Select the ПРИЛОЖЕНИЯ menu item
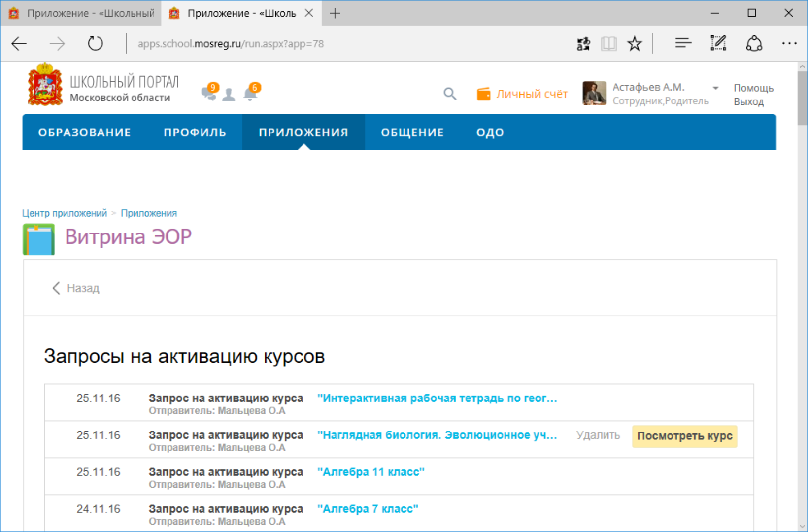 pos(303,133)
